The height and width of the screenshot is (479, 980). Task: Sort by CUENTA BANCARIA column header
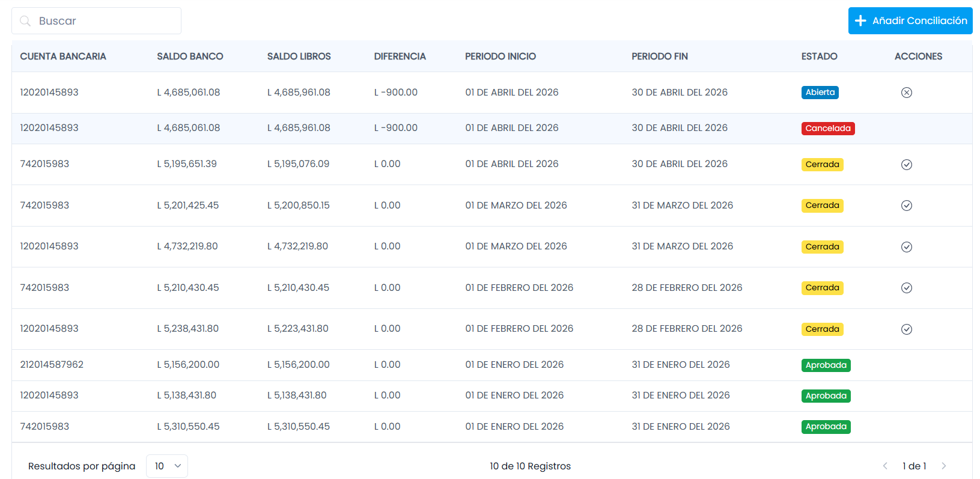(63, 56)
